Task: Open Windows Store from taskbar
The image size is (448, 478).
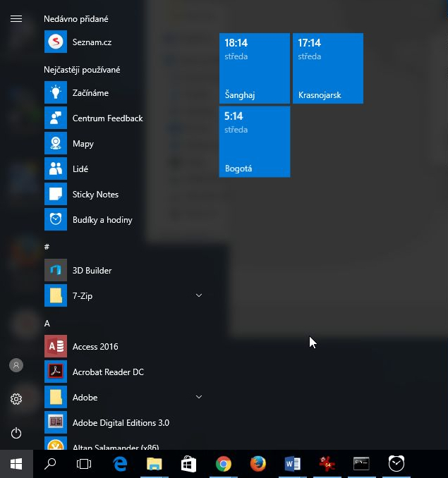Action: point(188,464)
